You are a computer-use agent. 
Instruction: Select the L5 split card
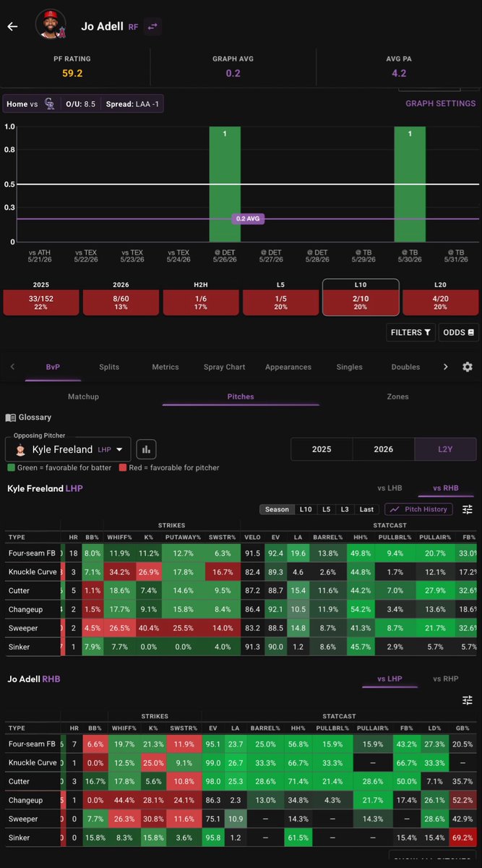[280, 302]
